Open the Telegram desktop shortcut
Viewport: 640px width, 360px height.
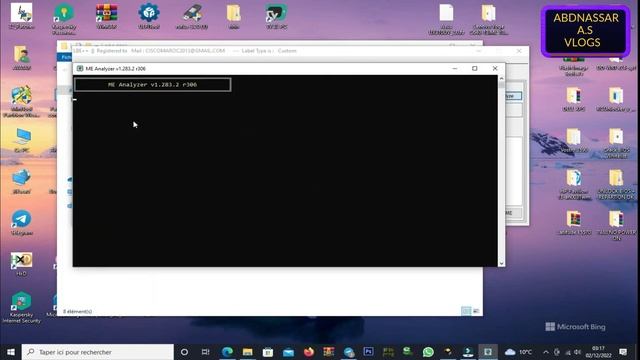pyautogui.click(x=22, y=222)
